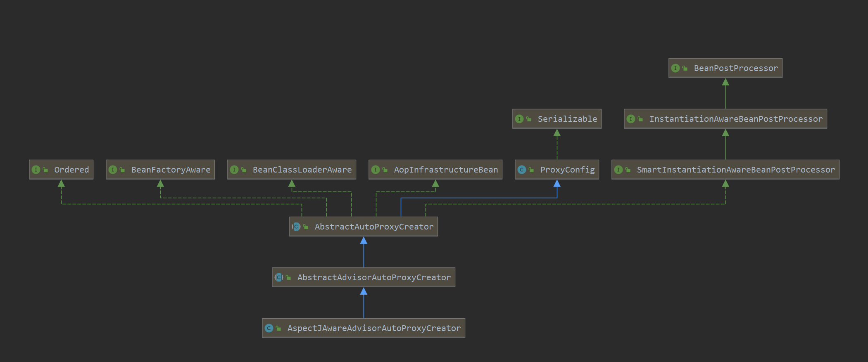The image size is (868, 362).
Task: Select the AopInfrastructureBean interface name
Action: pyautogui.click(x=446, y=170)
